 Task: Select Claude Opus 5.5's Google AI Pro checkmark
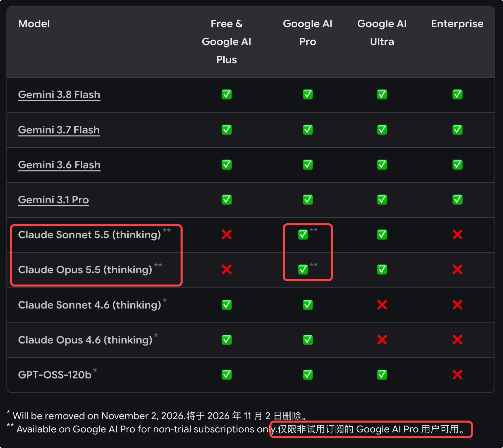click(303, 269)
